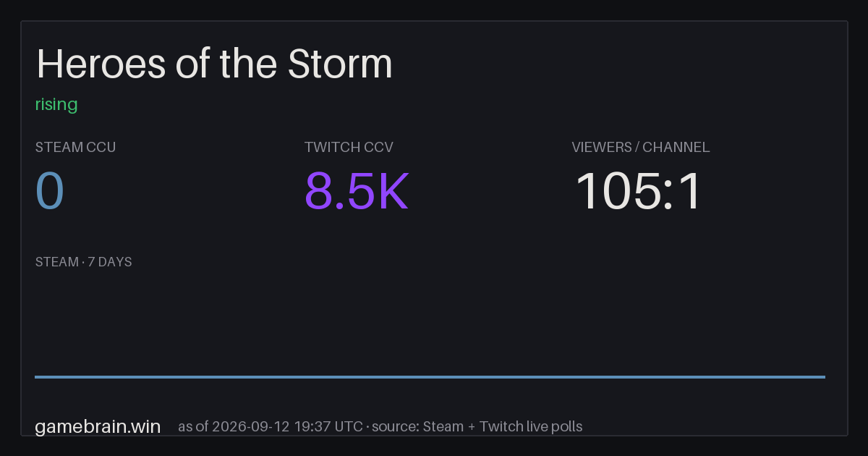
Task: Click the VIEWERS / CHANNEL label
Action: (641, 147)
